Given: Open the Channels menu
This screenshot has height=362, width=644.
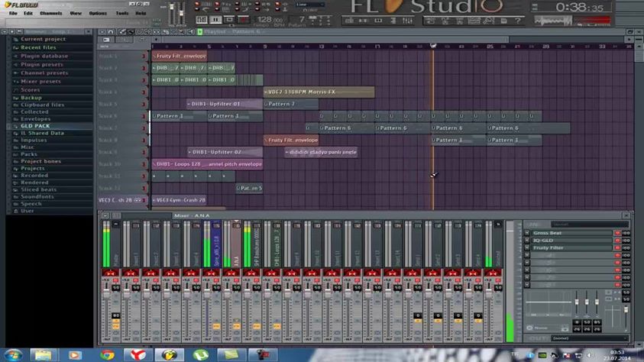Looking at the screenshot, I should [x=51, y=13].
